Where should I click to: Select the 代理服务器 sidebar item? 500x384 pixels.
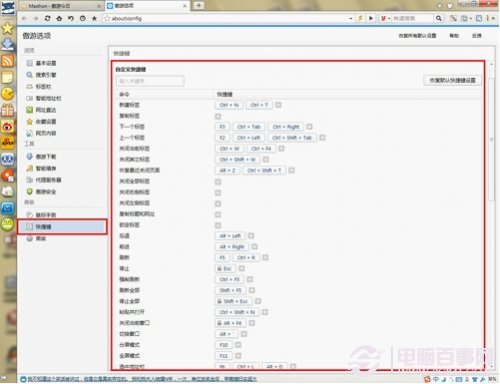pyautogui.click(x=44, y=180)
